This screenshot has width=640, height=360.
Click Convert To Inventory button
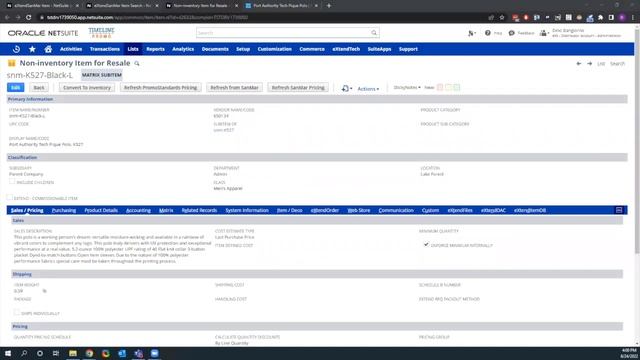87,87
